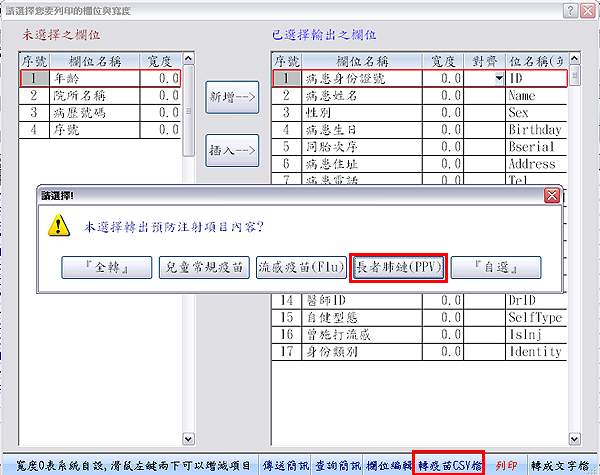The height and width of the screenshot is (475, 600).
Task: Click the 『全轉』 button
Action: point(106,267)
